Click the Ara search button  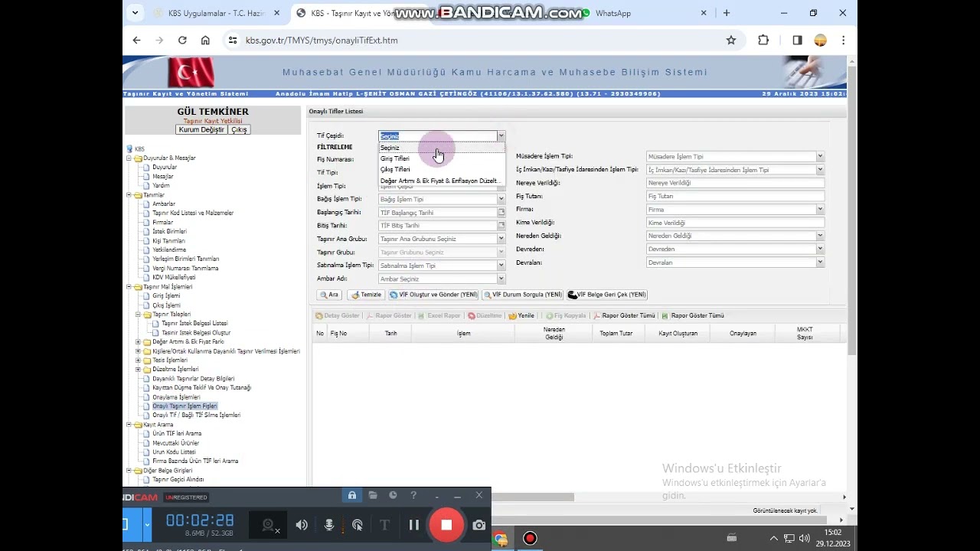tap(329, 295)
